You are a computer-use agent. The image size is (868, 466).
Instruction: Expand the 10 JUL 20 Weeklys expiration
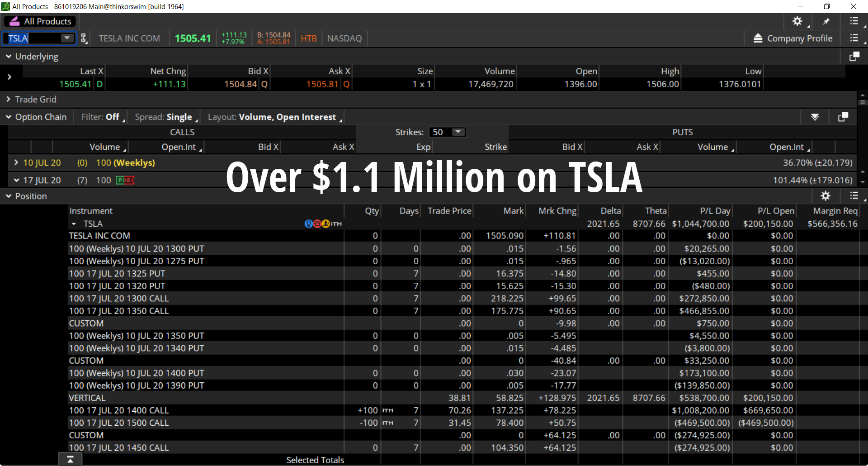point(16,162)
